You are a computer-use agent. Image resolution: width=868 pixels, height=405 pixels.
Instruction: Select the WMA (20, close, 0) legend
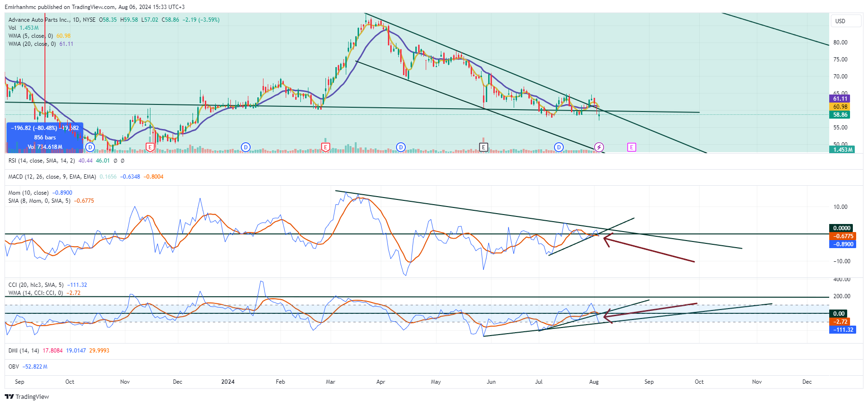coord(41,44)
